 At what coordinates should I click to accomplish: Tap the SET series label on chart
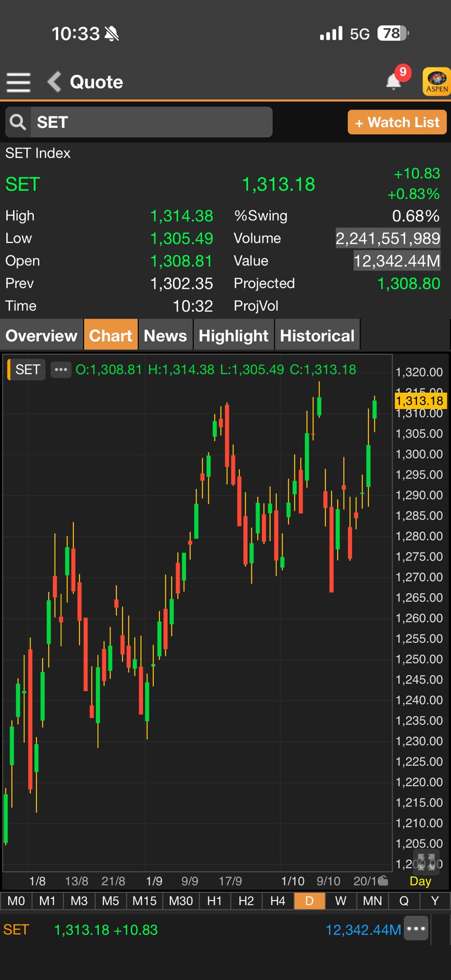(28, 369)
